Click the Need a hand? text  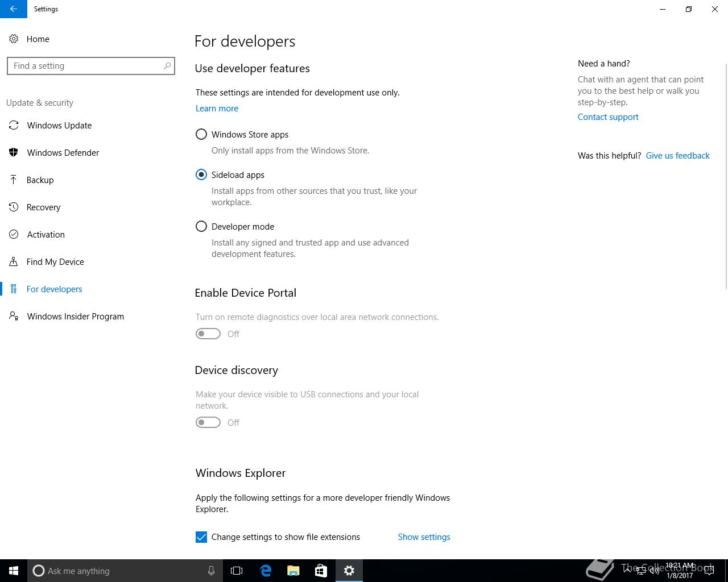[x=603, y=64]
